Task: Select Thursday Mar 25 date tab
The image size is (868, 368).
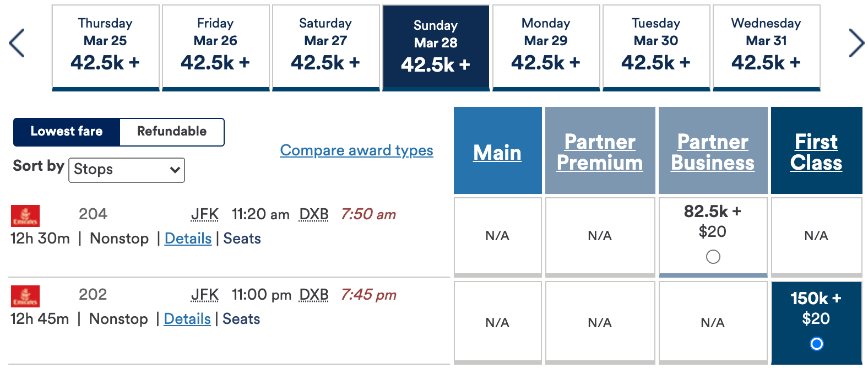Action: (x=105, y=47)
